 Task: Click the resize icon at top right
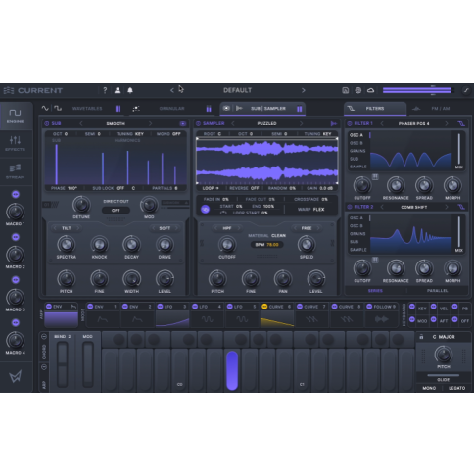(x=466, y=90)
